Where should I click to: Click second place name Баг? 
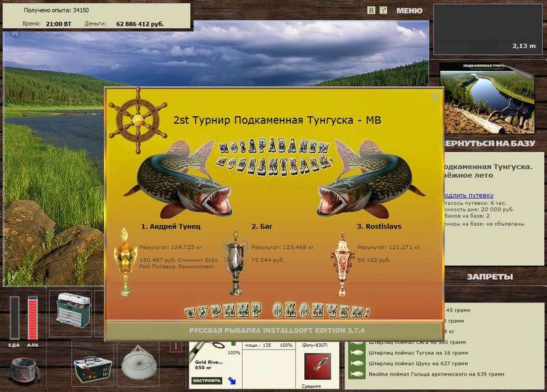(x=262, y=226)
